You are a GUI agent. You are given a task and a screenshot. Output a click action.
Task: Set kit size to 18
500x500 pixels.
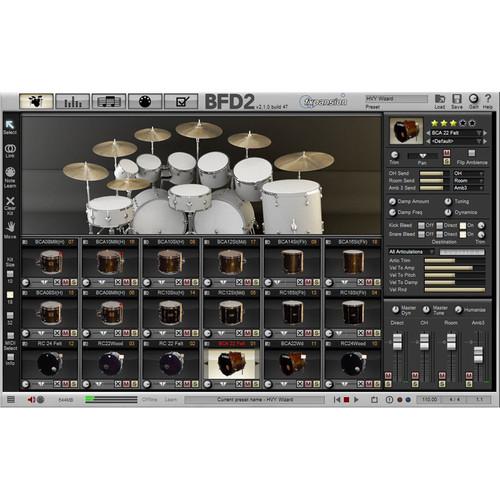10,295
